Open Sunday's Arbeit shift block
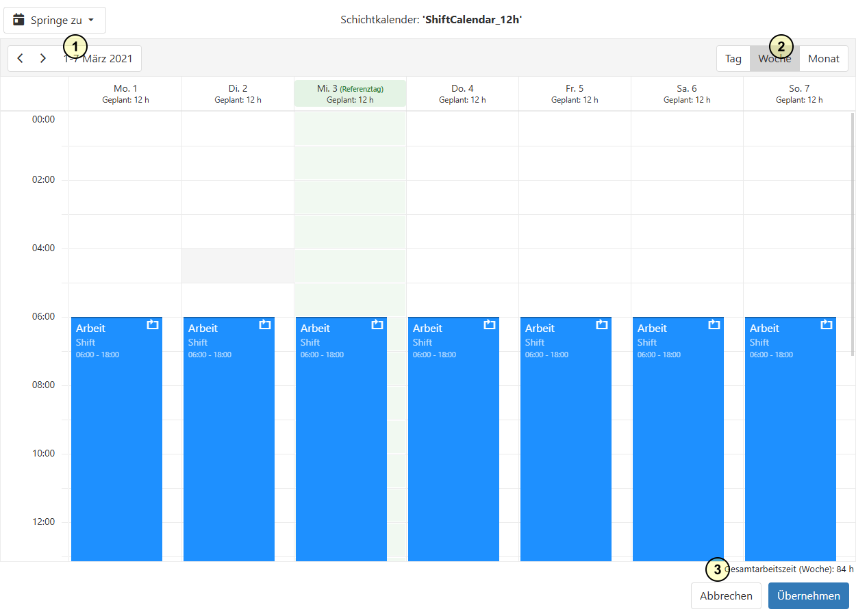This screenshot has height=616, width=856. 790,439
